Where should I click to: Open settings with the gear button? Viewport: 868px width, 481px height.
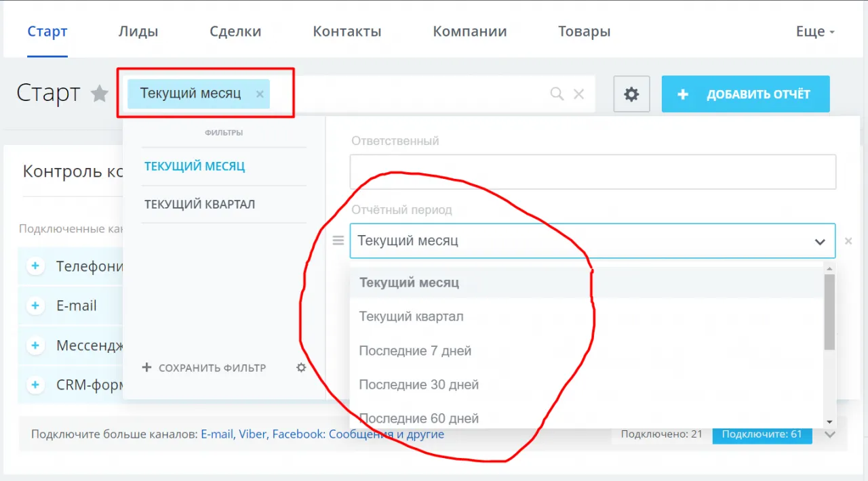(631, 94)
